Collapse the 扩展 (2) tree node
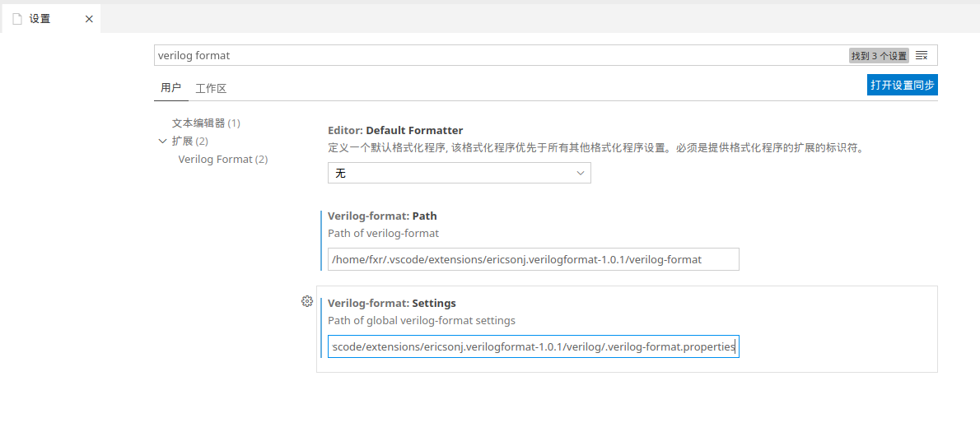980x446 pixels. 162,142
